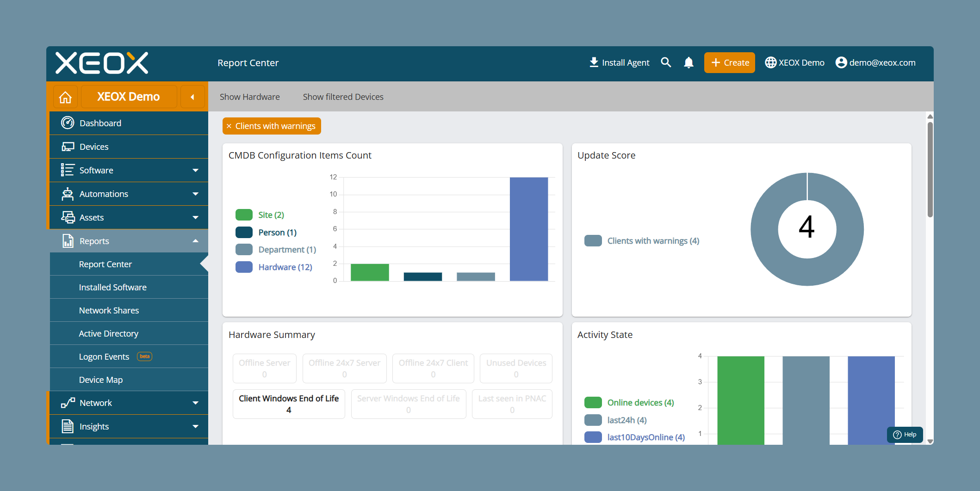Toggle Department (1) legend entry
Screen dimensions: 980x491
pyautogui.click(x=276, y=250)
